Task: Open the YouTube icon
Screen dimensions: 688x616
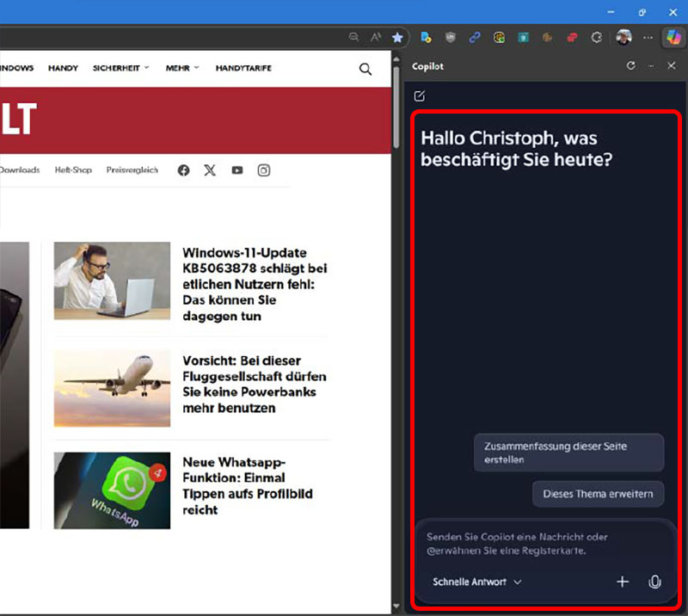Action: tap(236, 170)
